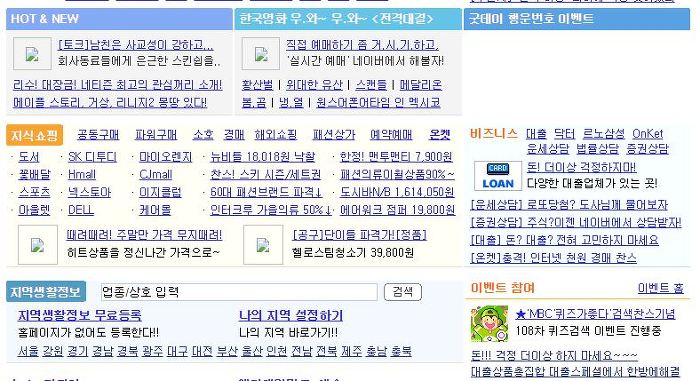Open the 예약예매 shopping tab
The height and width of the screenshot is (381, 700).
(x=391, y=134)
